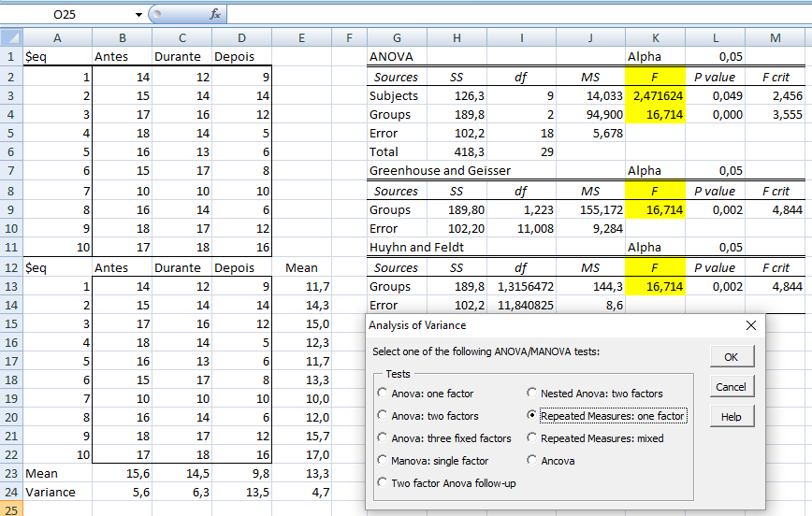The height and width of the screenshot is (516, 812).
Task: Open the Name Box dropdown arrow
Action: coord(138,15)
